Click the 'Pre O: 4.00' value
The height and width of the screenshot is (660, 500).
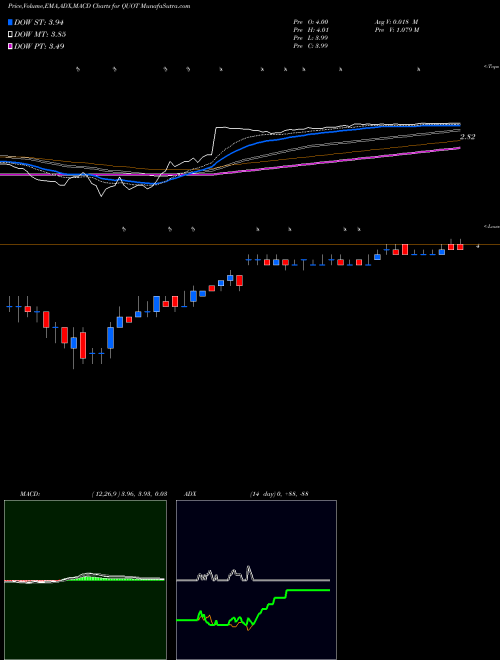tap(311, 21)
